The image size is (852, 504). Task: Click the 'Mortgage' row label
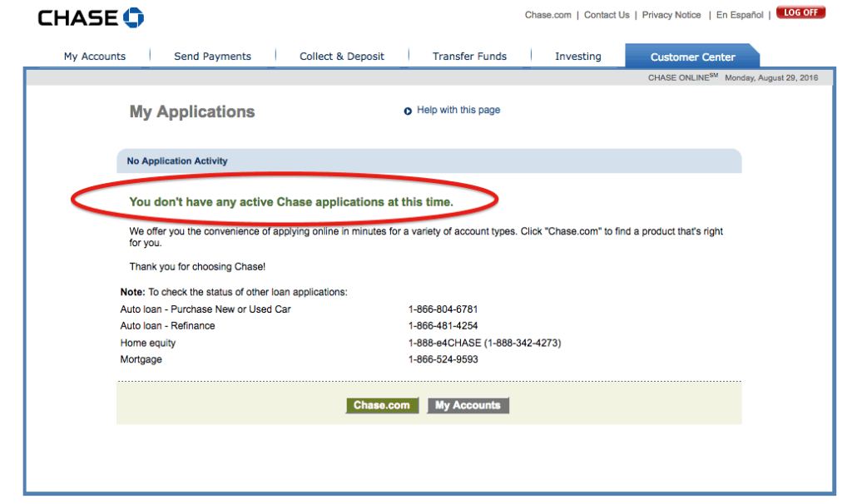(141, 359)
